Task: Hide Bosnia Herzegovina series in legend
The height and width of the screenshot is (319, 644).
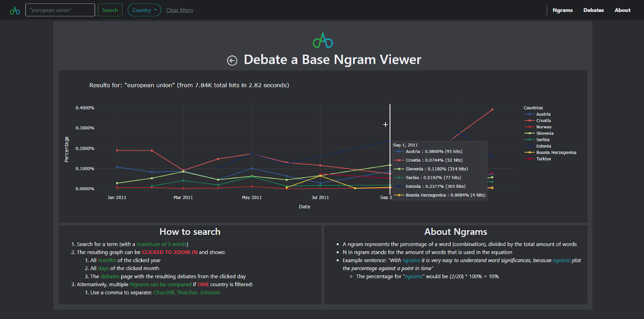Action: point(556,153)
